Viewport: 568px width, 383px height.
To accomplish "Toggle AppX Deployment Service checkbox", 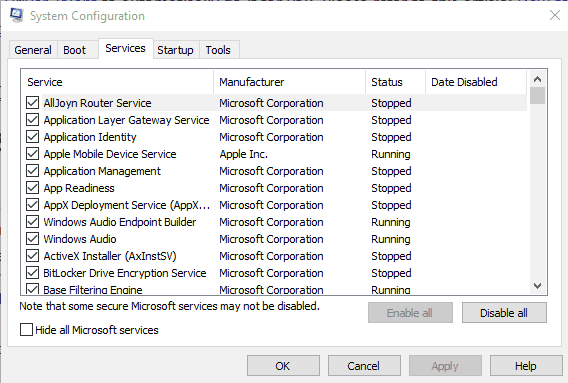I will pyautogui.click(x=33, y=205).
